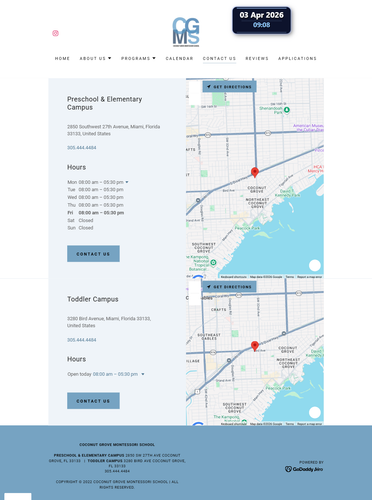Click the CGMS school logo
The height and width of the screenshot is (500, 372).
pyautogui.click(x=186, y=32)
